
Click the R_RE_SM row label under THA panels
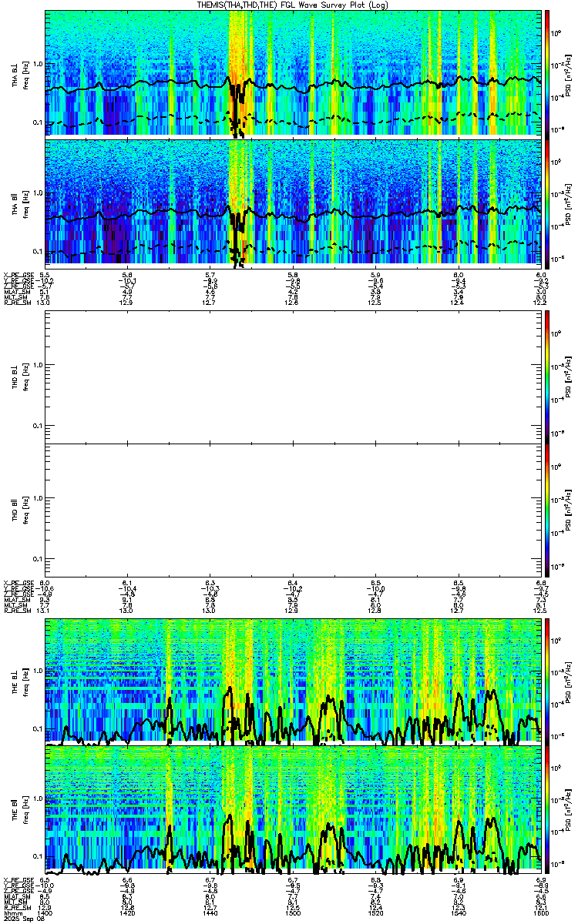(x=18, y=303)
